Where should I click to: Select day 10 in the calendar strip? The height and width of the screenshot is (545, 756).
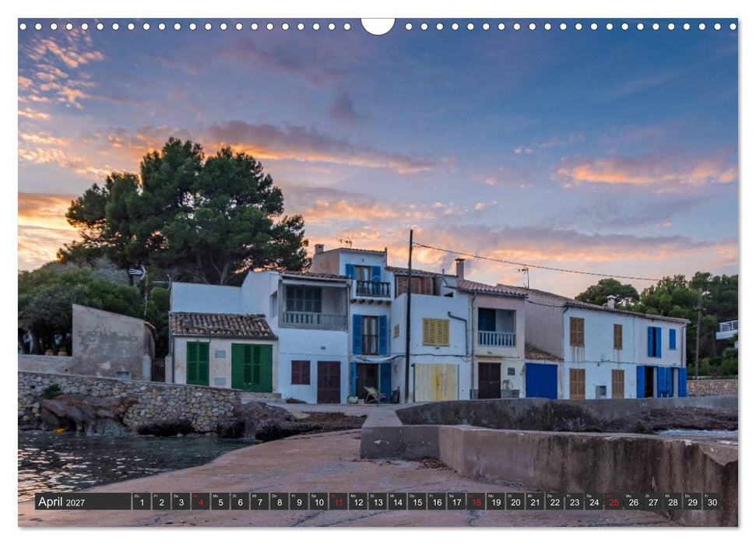[318, 501]
